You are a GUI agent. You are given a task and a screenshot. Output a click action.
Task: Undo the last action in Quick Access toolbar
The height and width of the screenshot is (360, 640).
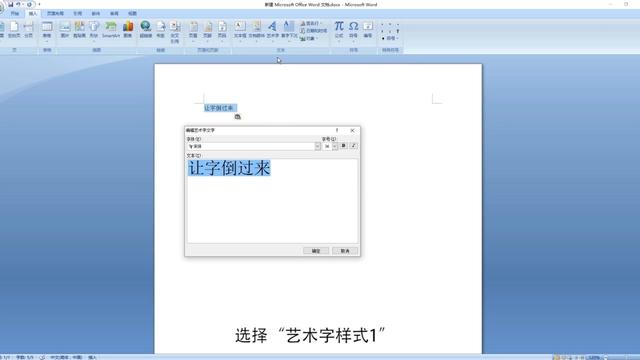click(18, 4)
